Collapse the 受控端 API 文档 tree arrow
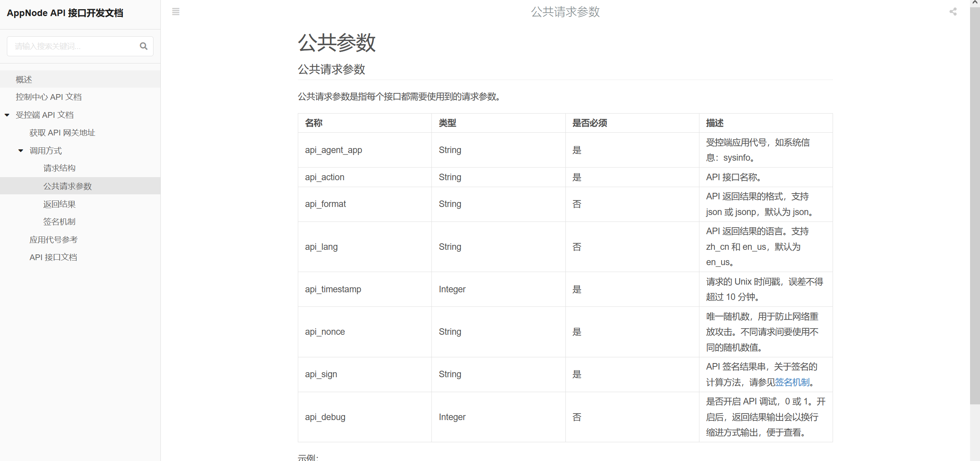Screen dimensions: 980x461 [x=7, y=115]
